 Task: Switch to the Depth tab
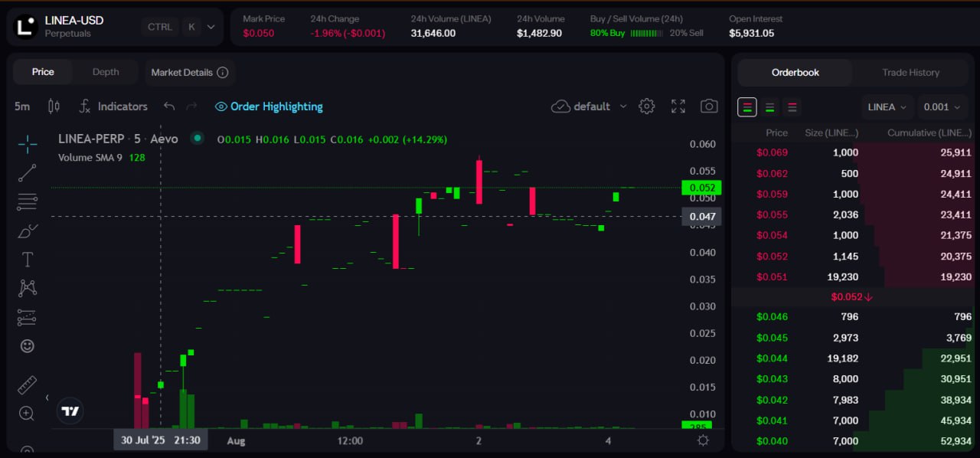(106, 72)
